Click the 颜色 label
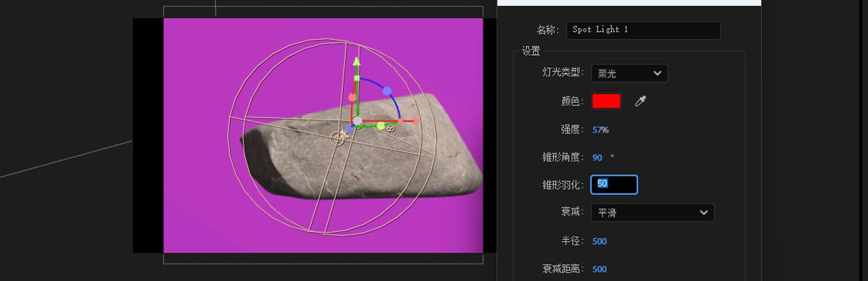Screen dimensions: 868x281 573,101
